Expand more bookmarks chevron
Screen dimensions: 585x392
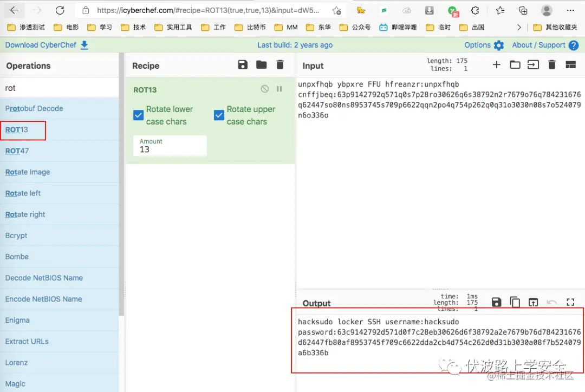(x=519, y=27)
